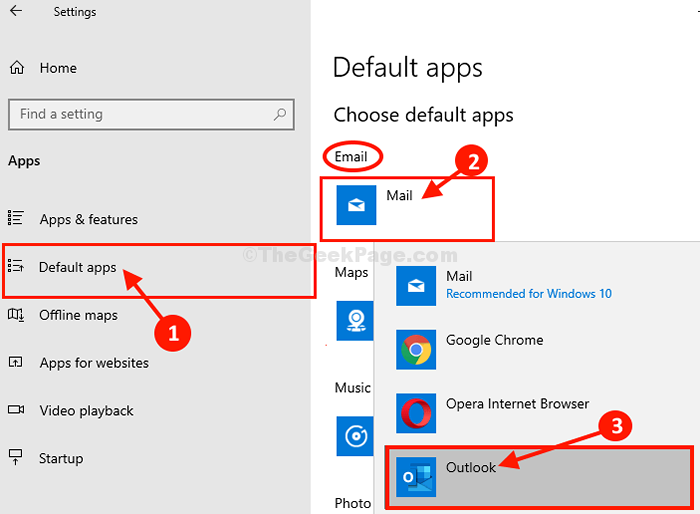Click the back arrow in Settings
Viewport: 700px width, 514px height.
tap(16, 11)
